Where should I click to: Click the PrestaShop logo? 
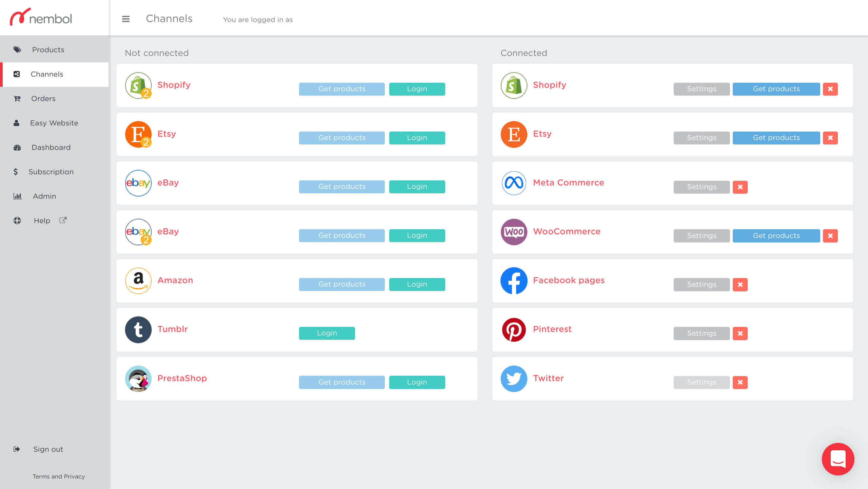pyautogui.click(x=138, y=378)
